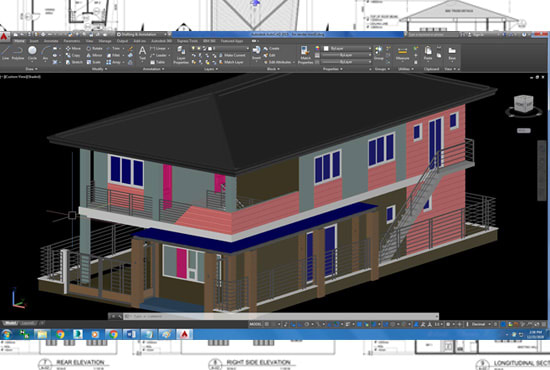550x370 pixels.
Task: Switch to the Output ribbon tab
Action: [x=122, y=41]
